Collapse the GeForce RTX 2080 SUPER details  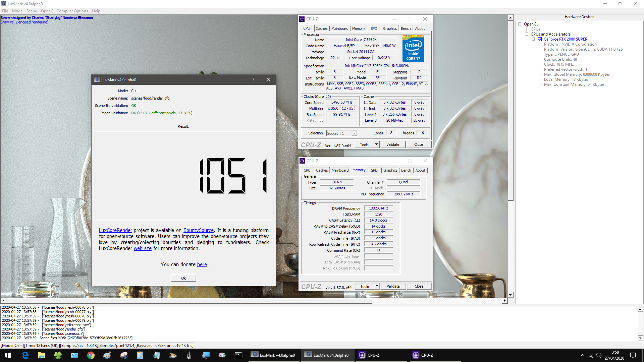tap(533, 39)
